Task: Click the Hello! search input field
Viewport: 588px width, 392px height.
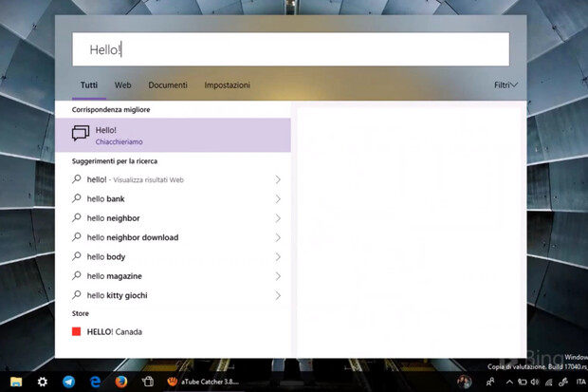Action: 290,49
